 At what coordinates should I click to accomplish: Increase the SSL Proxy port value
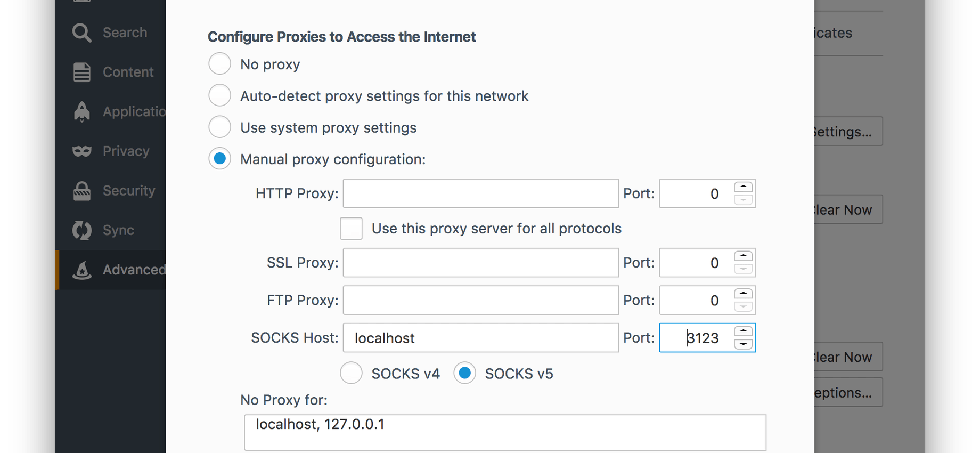click(743, 256)
